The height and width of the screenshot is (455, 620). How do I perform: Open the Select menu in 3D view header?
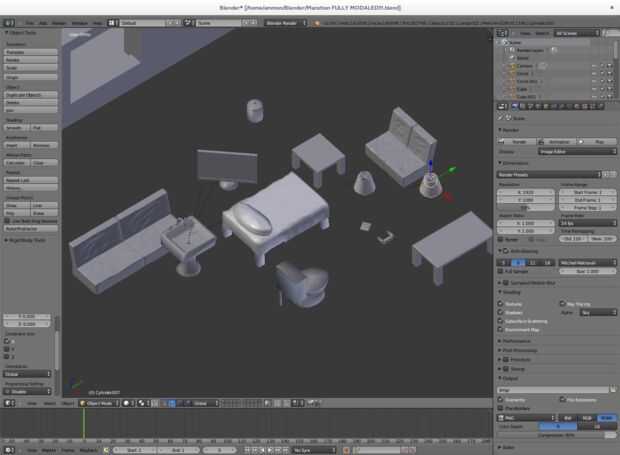click(50, 404)
